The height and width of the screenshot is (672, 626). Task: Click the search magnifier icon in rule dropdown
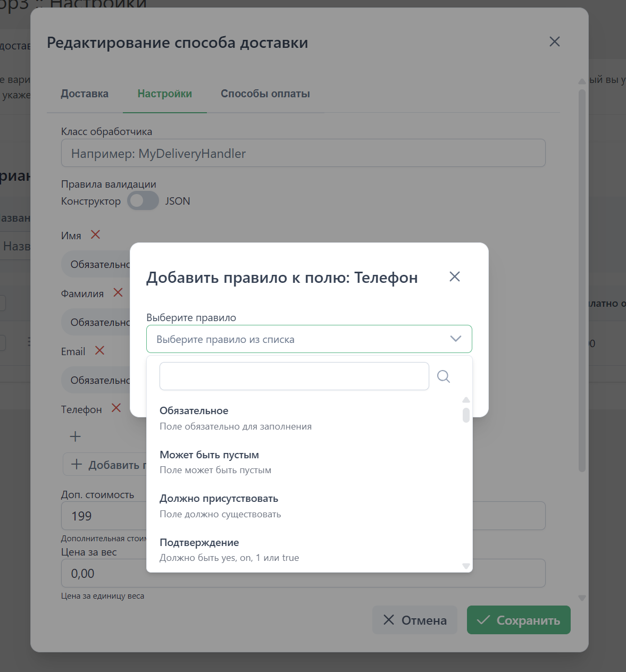pos(444,376)
